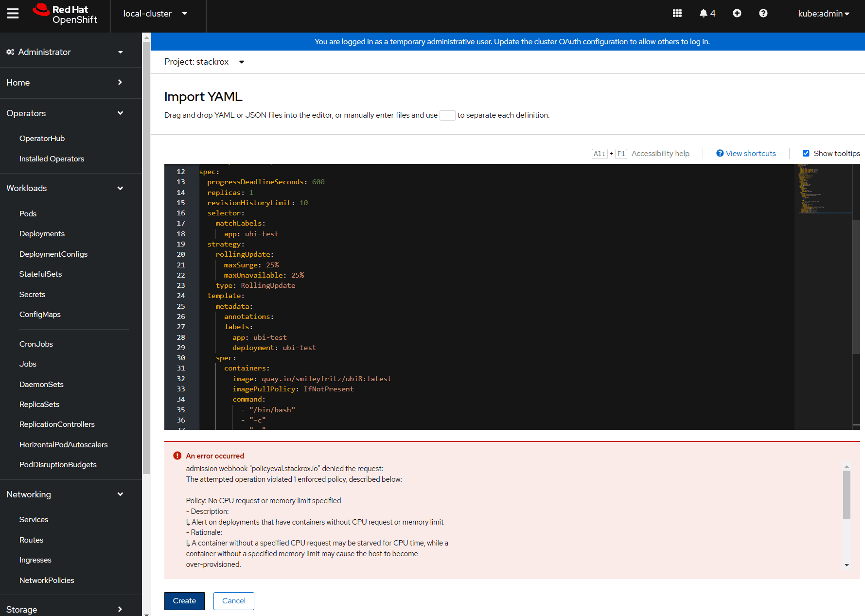Click the YAML editor vertical scrollbar
The height and width of the screenshot is (616, 865).
pyautogui.click(x=856, y=287)
